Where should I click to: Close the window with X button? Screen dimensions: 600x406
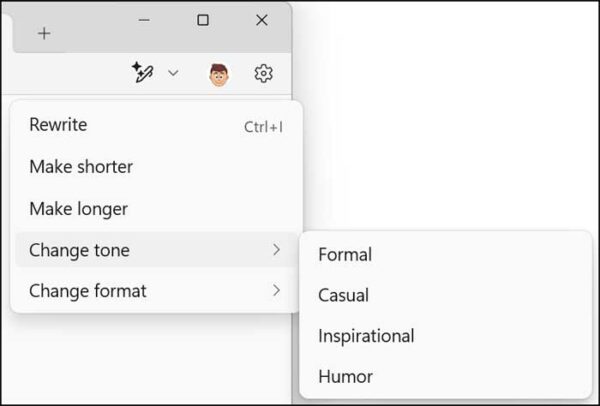coord(262,20)
